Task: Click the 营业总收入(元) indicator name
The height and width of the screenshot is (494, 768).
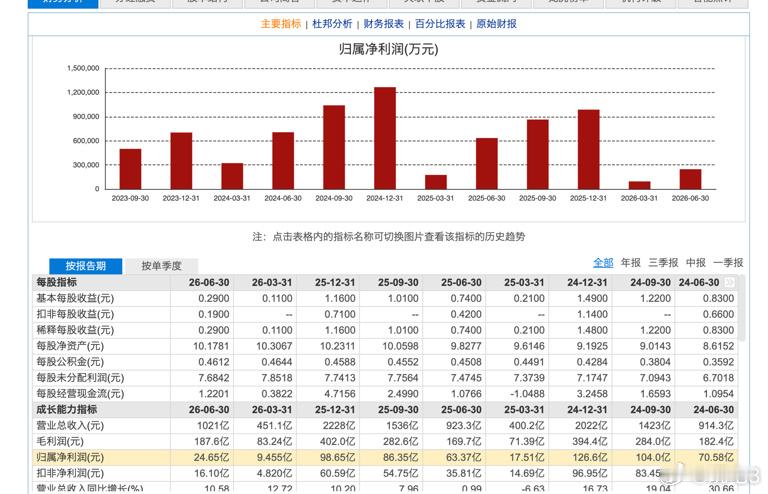Action: (70, 425)
